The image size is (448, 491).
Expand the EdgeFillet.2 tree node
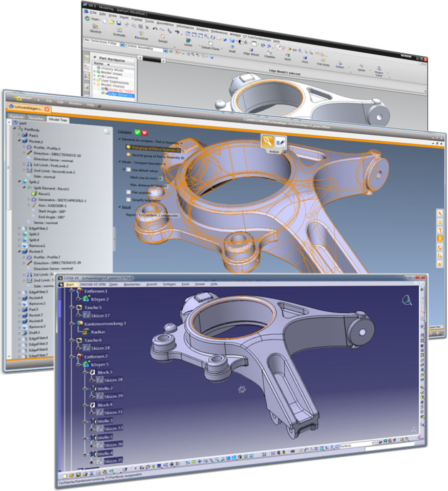pos(19,228)
